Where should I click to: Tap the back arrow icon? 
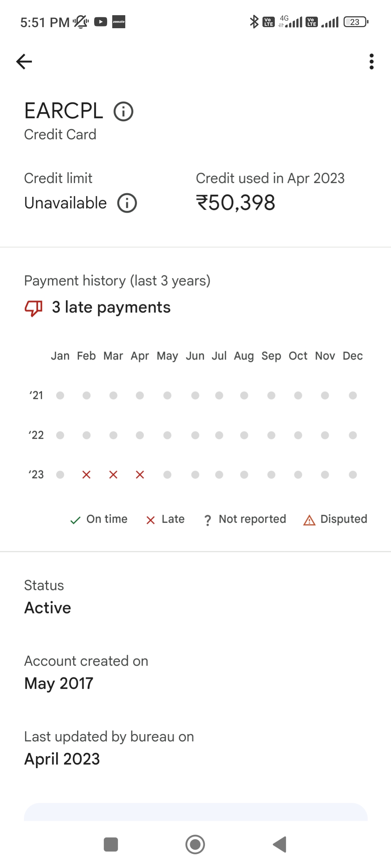point(24,61)
